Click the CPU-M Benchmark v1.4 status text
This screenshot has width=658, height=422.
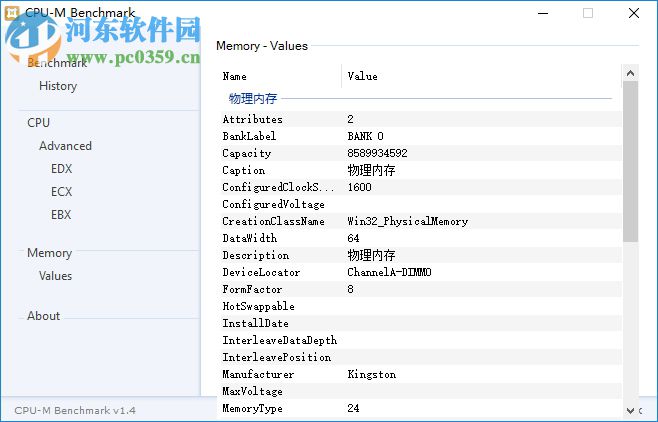click(75, 410)
